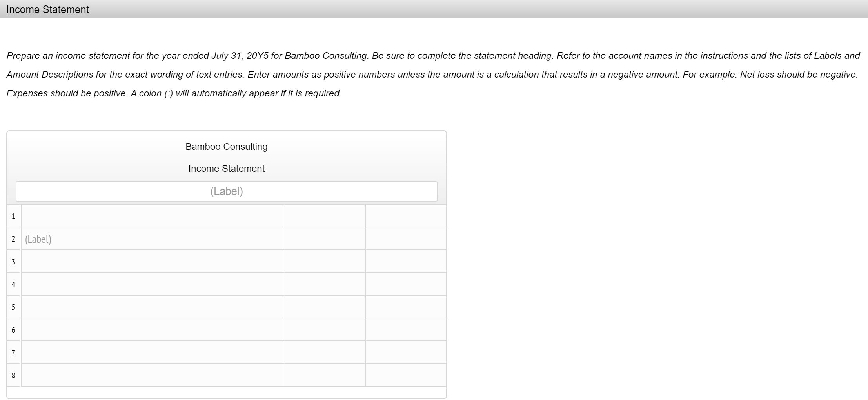Image resolution: width=868 pixels, height=400 pixels.
Task: Click the description cell in row 6
Action: coord(153,329)
